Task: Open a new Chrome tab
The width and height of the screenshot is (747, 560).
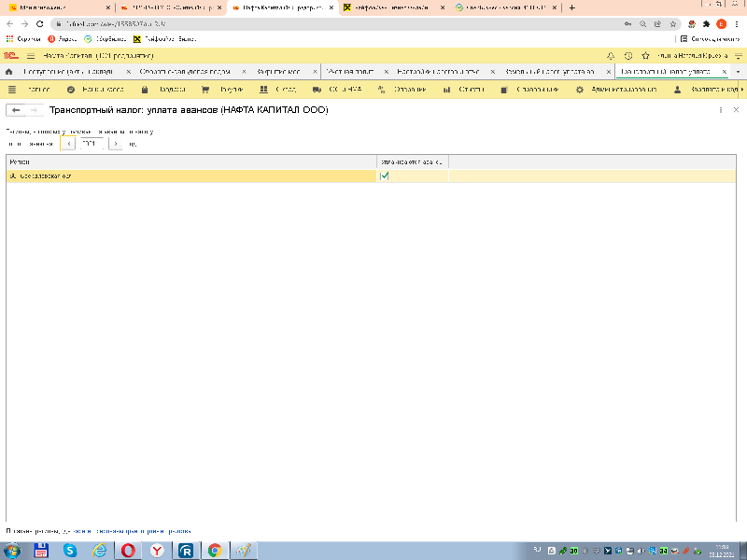Action: click(571, 7)
